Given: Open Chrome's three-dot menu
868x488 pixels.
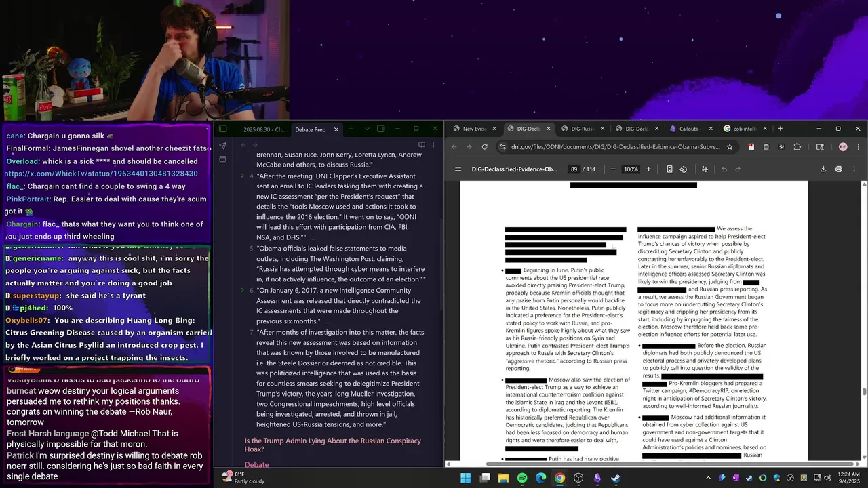Looking at the screenshot, I should (858, 147).
